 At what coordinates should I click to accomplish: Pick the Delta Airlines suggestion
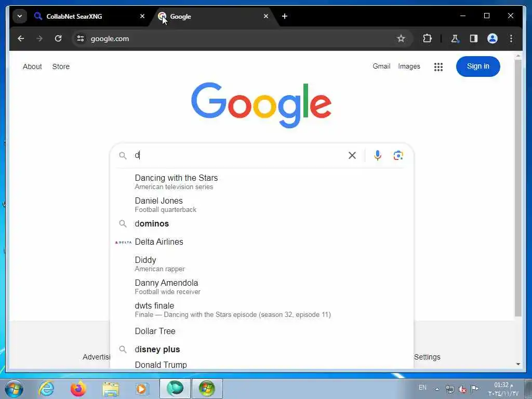pos(262,242)
